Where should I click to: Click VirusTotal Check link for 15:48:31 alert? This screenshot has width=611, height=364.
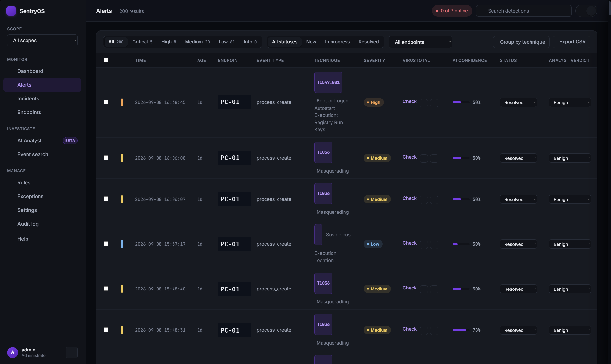[x=410, y=329]
